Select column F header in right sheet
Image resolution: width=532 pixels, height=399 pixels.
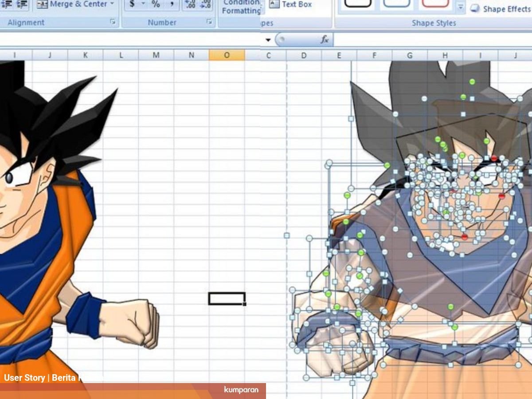(x=374, y=55)
